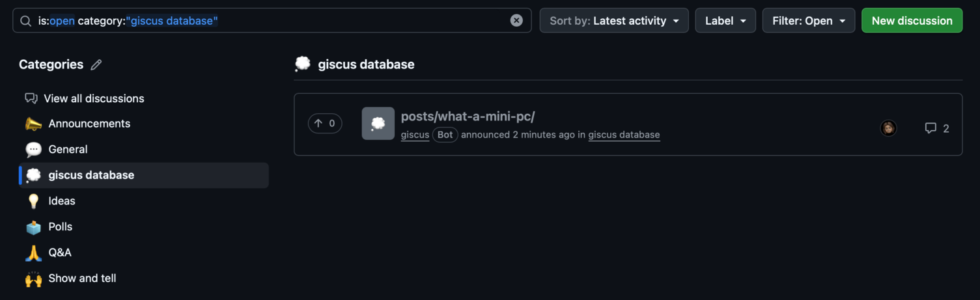
Task: Start a New discussion
Action: pos(912,21)
